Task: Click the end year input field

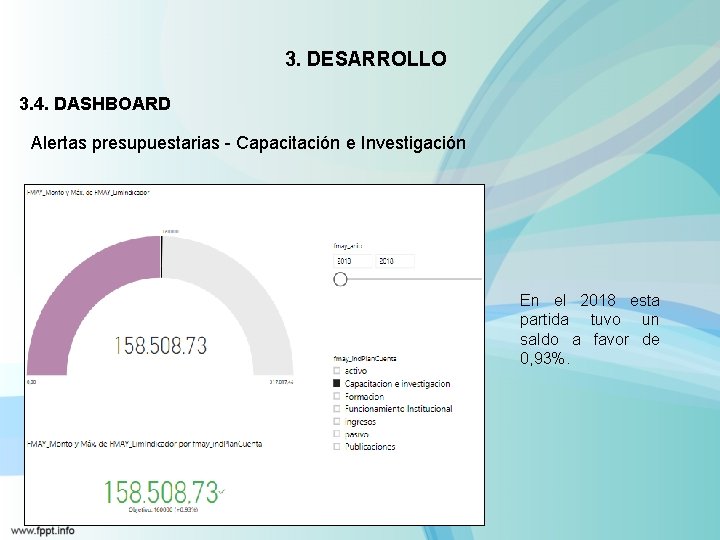Action: [x=395, y=261]
